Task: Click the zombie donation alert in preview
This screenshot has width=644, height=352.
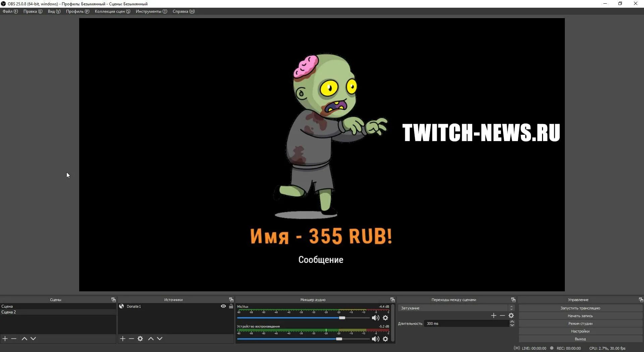Action: (330, 136)
